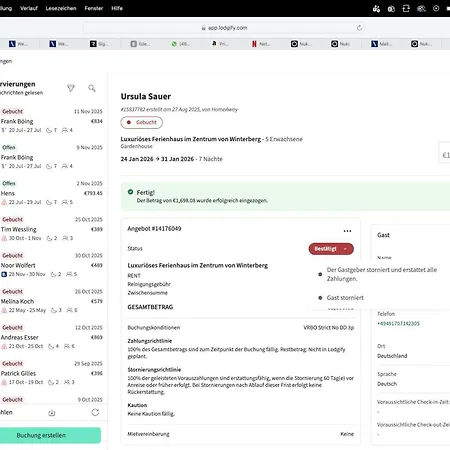The height and width of the screenshot is (450, 450).
Task: Open the reservations filter funnel icon
Action: (x=71, y=88)
